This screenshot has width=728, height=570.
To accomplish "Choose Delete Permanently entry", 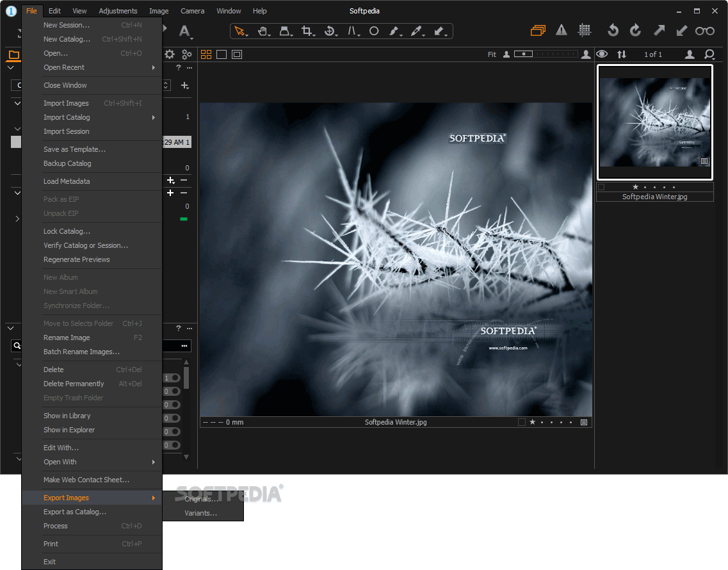I will click(92, 384).
